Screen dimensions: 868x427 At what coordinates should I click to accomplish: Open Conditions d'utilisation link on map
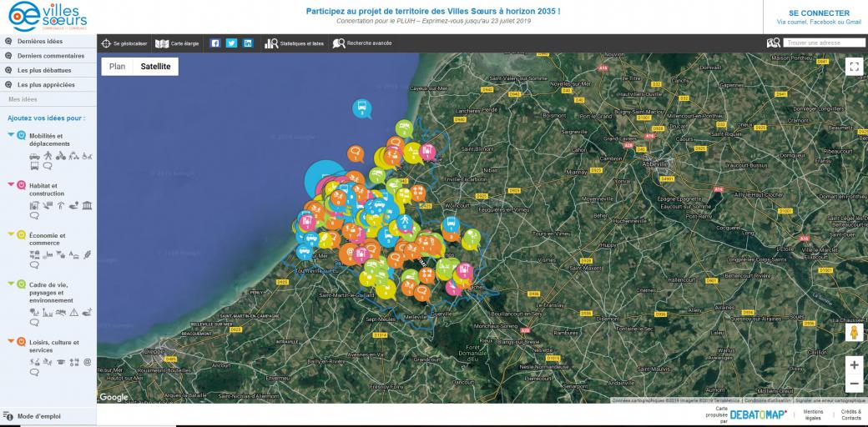click(766, 400)
